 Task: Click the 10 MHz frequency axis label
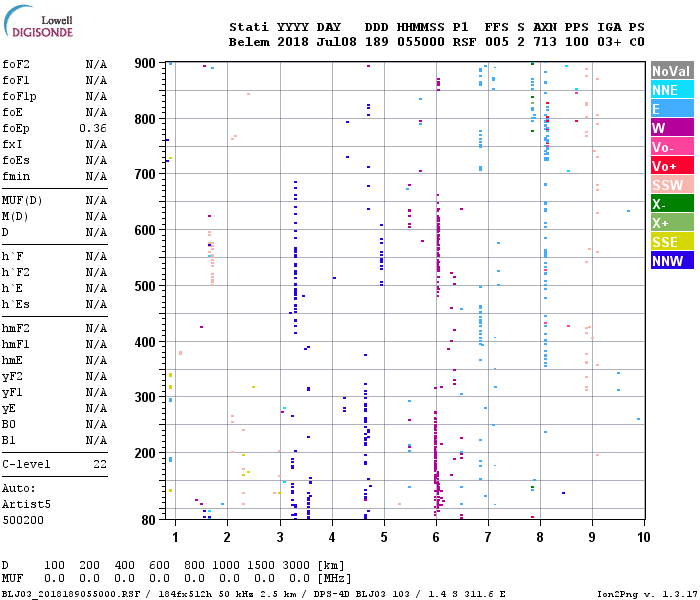click(x=643, y=537)
